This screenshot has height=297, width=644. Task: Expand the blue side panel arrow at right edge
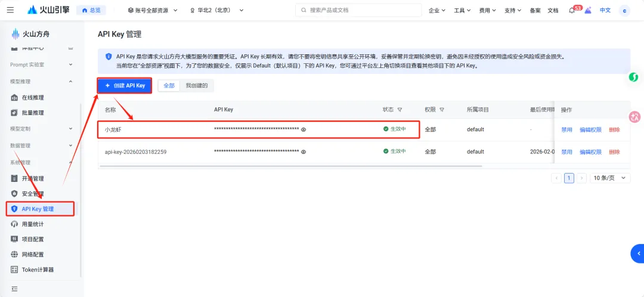637,253
